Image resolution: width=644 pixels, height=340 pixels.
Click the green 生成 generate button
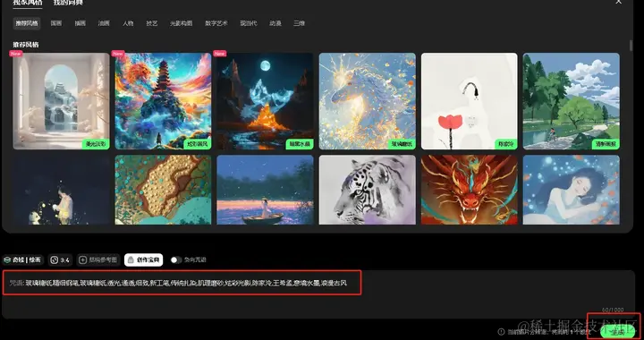click(x=617, y=332)
